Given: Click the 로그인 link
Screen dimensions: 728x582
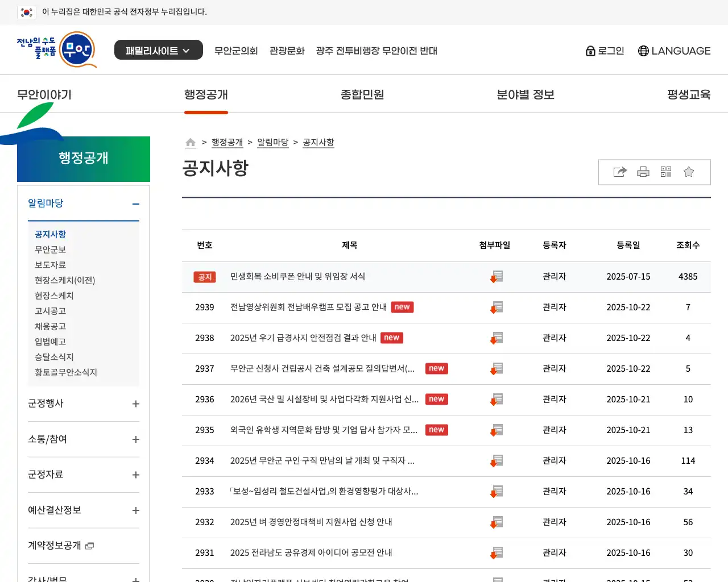Looking at the screenshot, I should click(605, 51).
